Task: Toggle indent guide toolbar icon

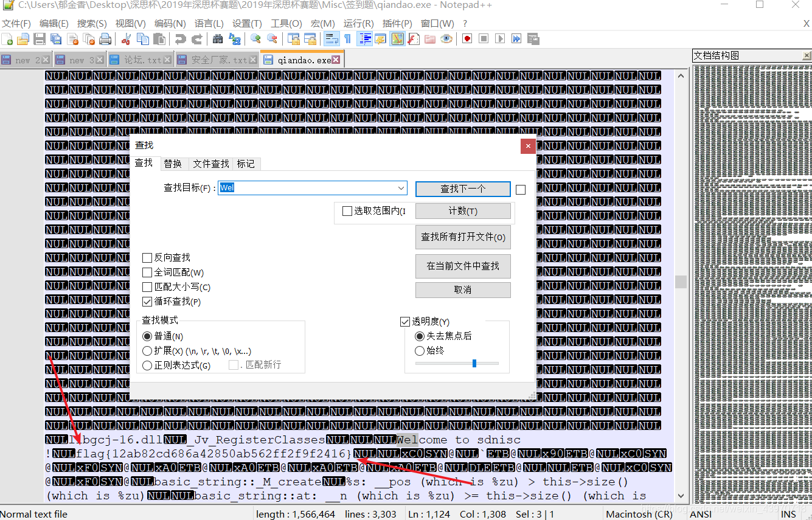Action: pyautogui.click(x=364, y=39)
